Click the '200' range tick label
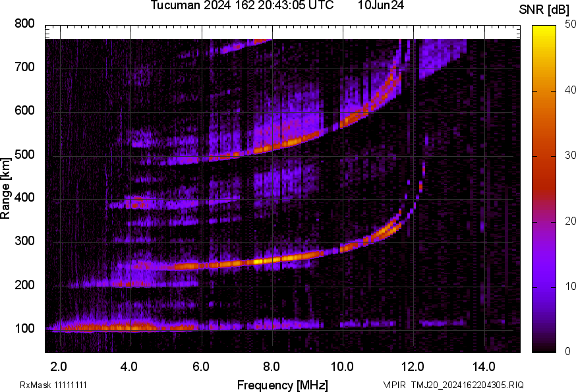The width and height of the screenshot is (576, 392). (x=24, y=285)
